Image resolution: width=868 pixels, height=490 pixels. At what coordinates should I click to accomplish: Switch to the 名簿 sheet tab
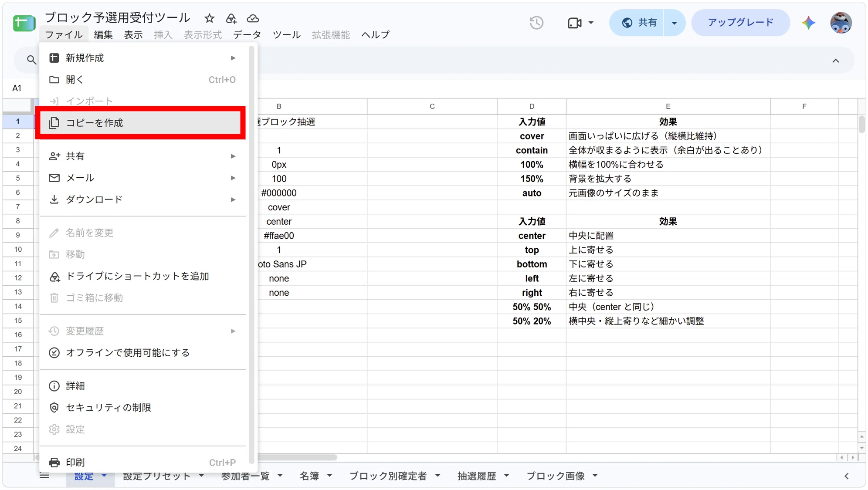(309, 476)
